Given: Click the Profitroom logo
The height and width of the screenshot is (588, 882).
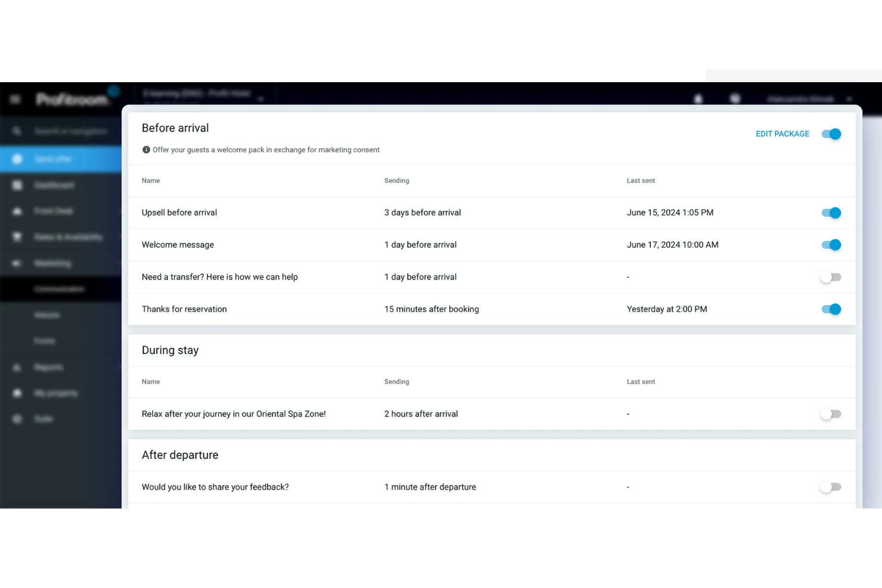Looking at the screenshot, I should (x=72, y=99).
